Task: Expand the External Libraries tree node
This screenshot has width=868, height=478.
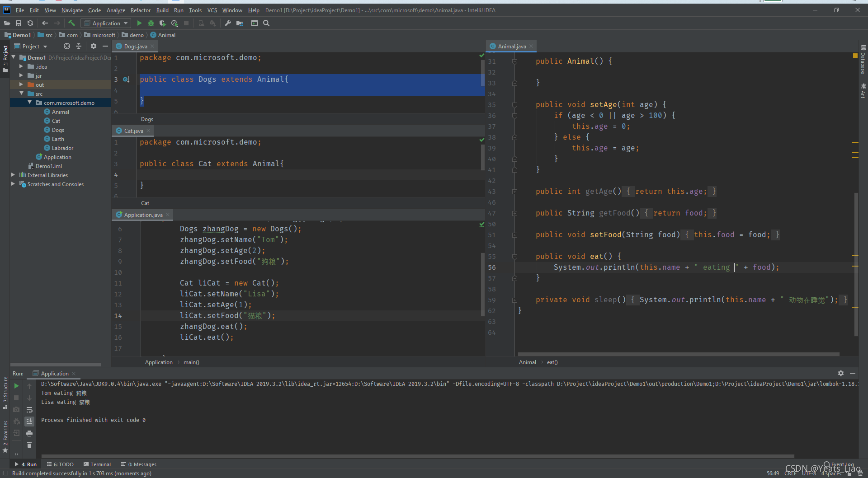Action: point(13,175)
